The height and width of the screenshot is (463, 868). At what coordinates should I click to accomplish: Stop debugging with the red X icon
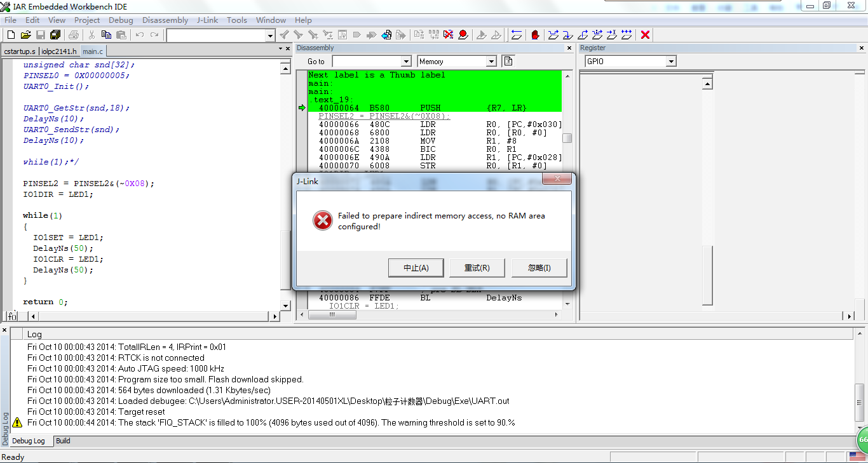pos(645,35)
